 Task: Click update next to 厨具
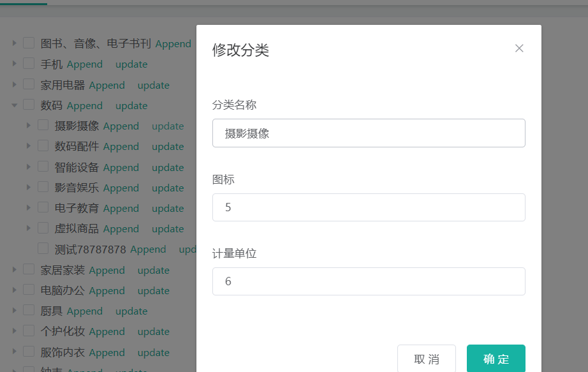[131, 311]
